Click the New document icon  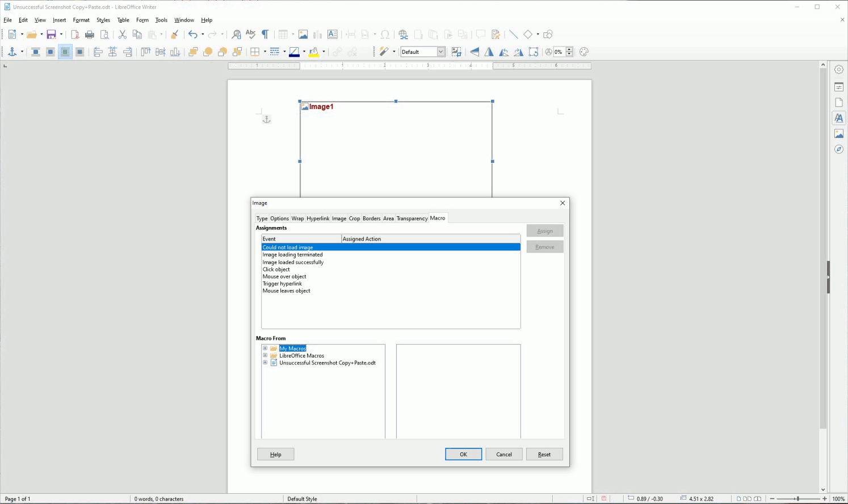tap(12, 35)
